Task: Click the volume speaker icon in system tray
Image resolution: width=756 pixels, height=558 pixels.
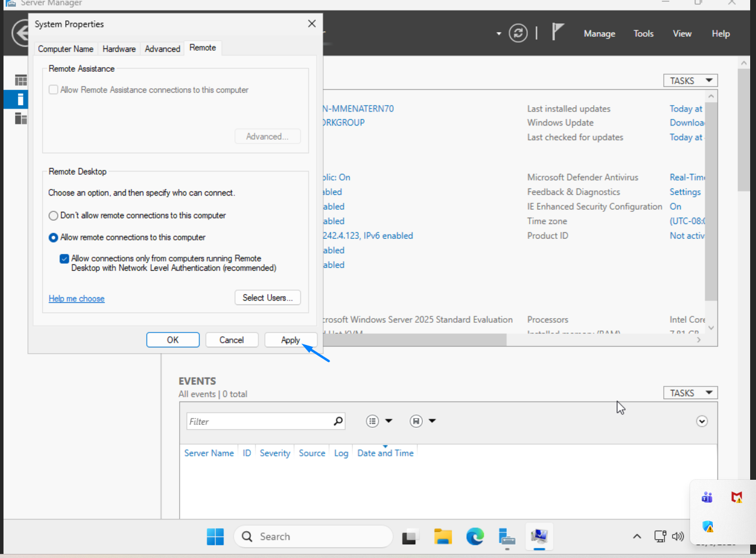Action: [x=678, y=536]
